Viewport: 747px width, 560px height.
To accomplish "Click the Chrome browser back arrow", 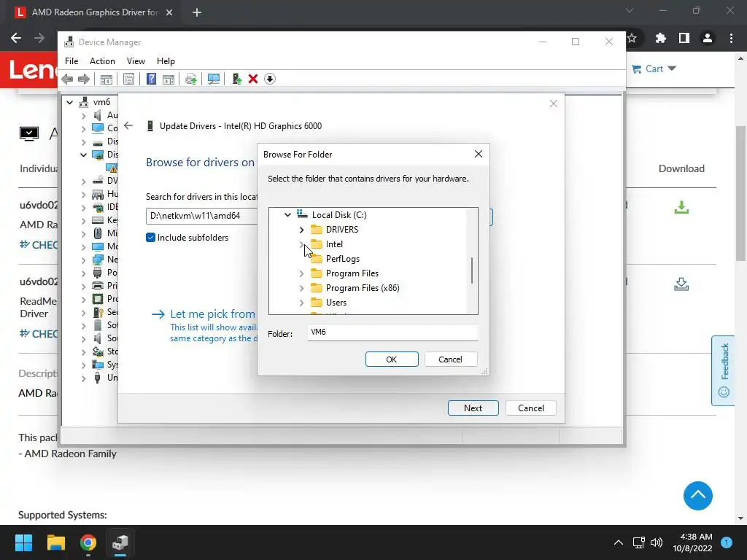I will [16, 38].
